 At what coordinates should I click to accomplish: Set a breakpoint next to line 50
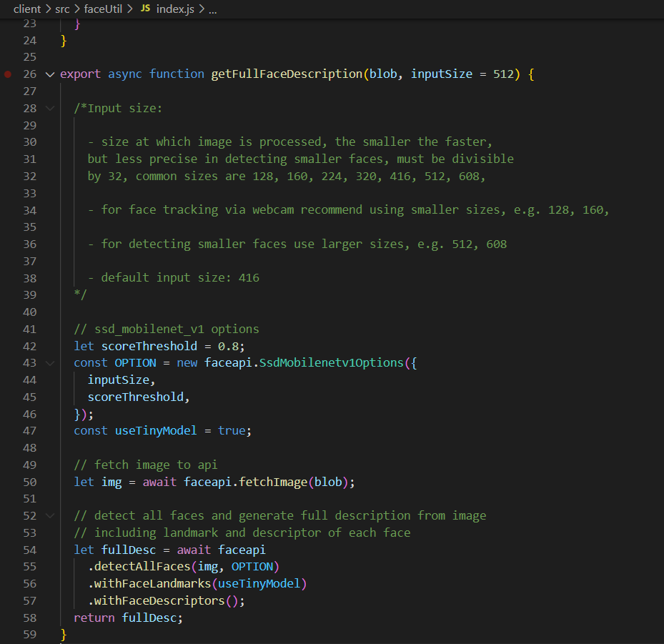coord(7,481)
